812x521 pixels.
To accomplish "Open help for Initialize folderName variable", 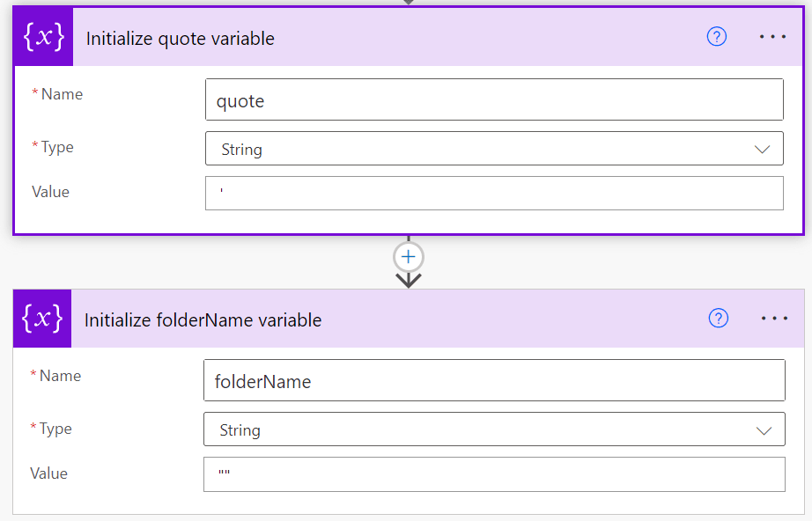I will pos(718,318).
